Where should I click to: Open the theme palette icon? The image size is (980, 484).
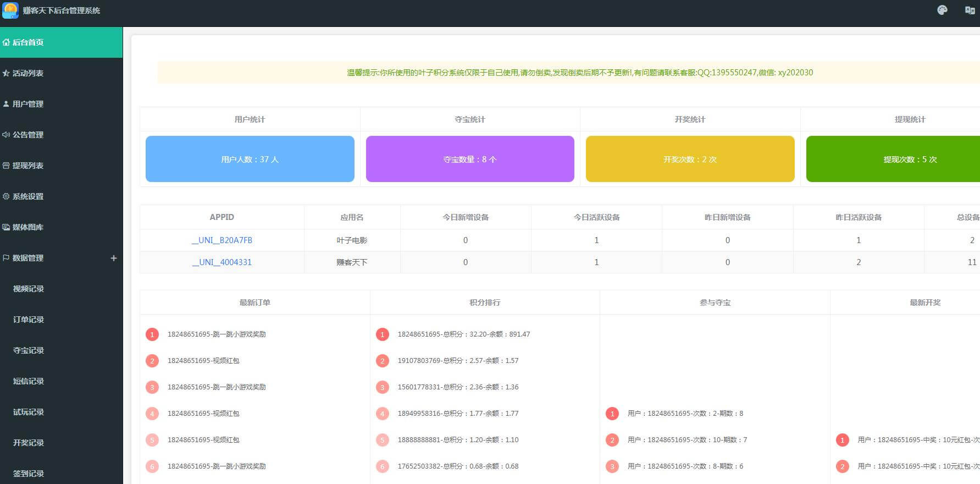point(942,10)
